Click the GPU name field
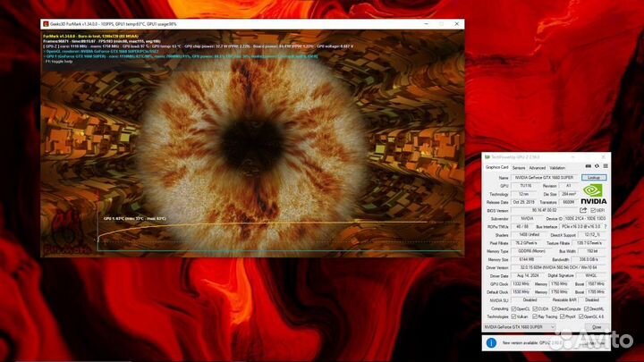644x362 pixels. (x=542, y=177)
